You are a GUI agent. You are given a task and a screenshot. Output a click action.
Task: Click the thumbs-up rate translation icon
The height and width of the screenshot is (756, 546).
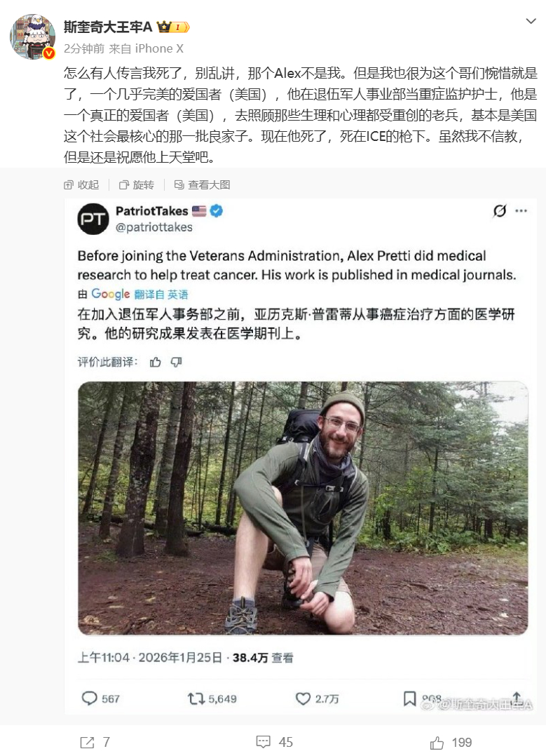[155, 362]
